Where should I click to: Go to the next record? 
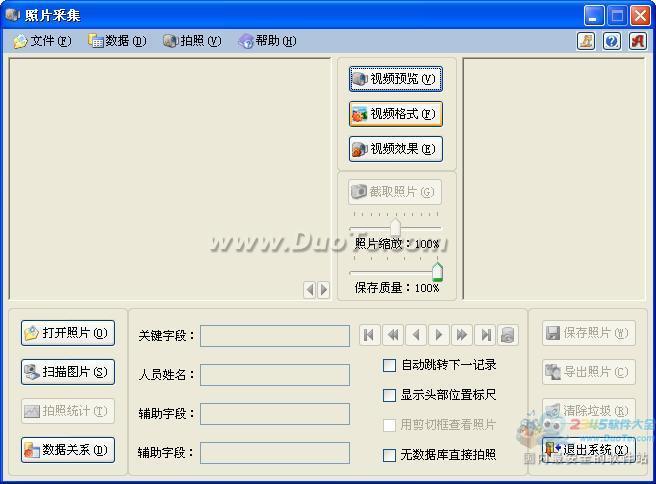click(439, 335)
